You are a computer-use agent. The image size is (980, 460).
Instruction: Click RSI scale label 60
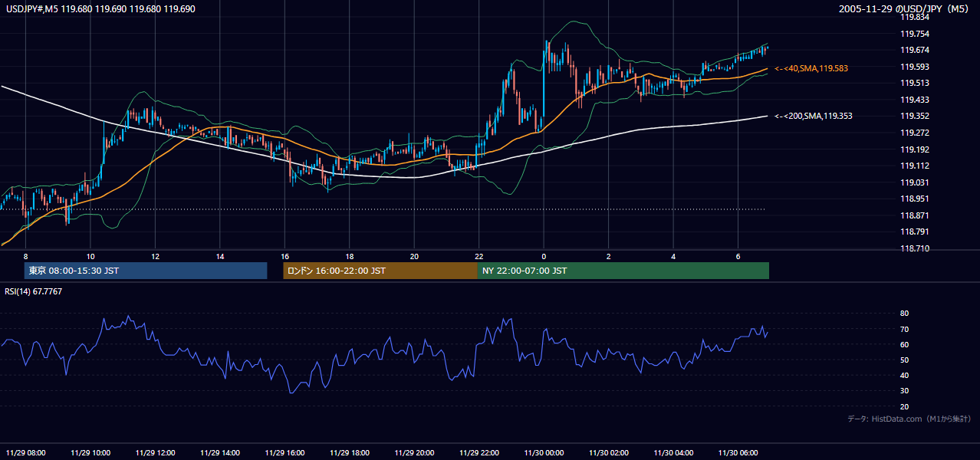pyautogui.click(x=904, y=344)
